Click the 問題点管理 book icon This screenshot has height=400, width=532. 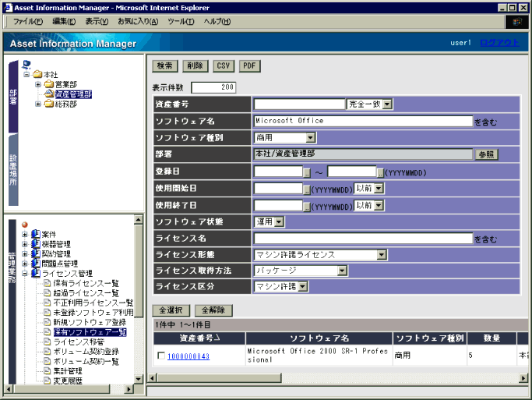[36, 264]
